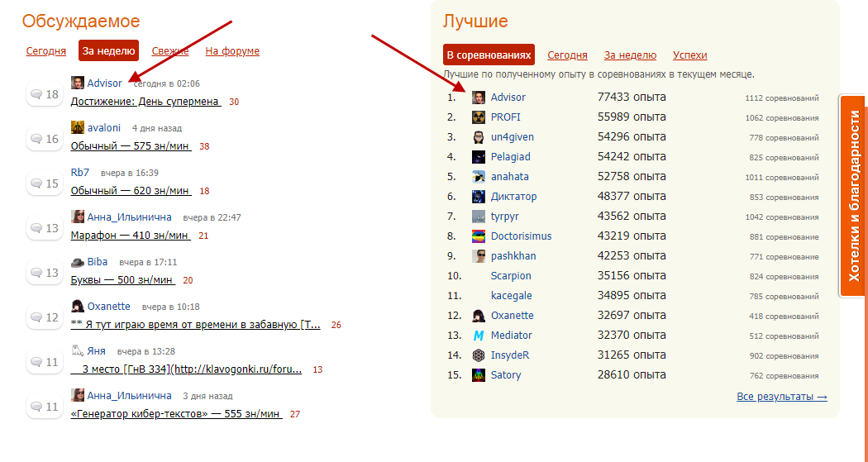
Task: Open Pelagiad's profile name link
Action: pos(510,157)
